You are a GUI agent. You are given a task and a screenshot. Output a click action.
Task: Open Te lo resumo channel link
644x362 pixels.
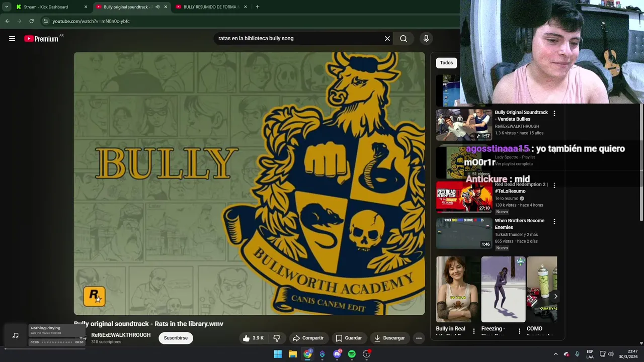(506, 198)
